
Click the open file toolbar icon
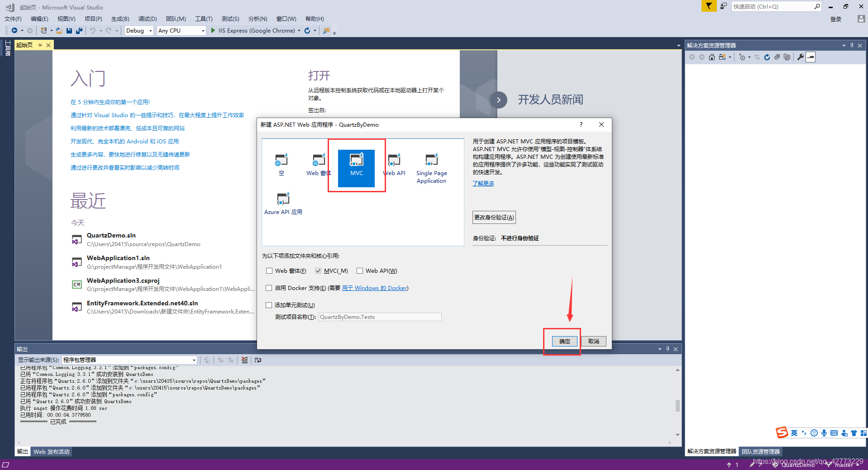pyautogui.click(x=59, y=30)
